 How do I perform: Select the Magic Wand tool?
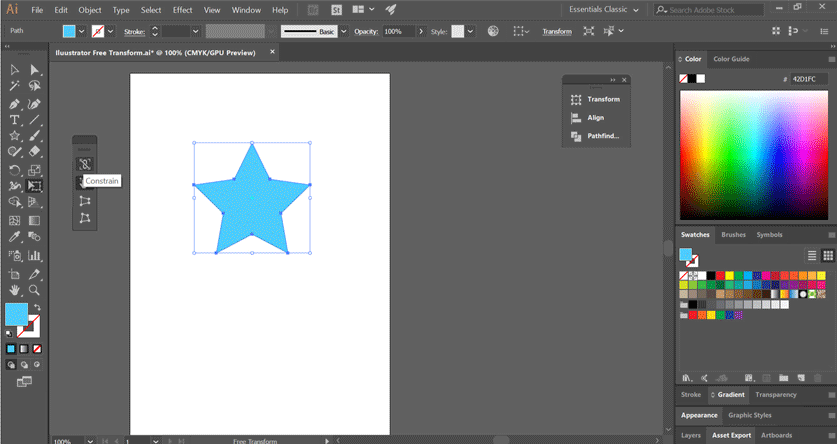tap(15, 86)
